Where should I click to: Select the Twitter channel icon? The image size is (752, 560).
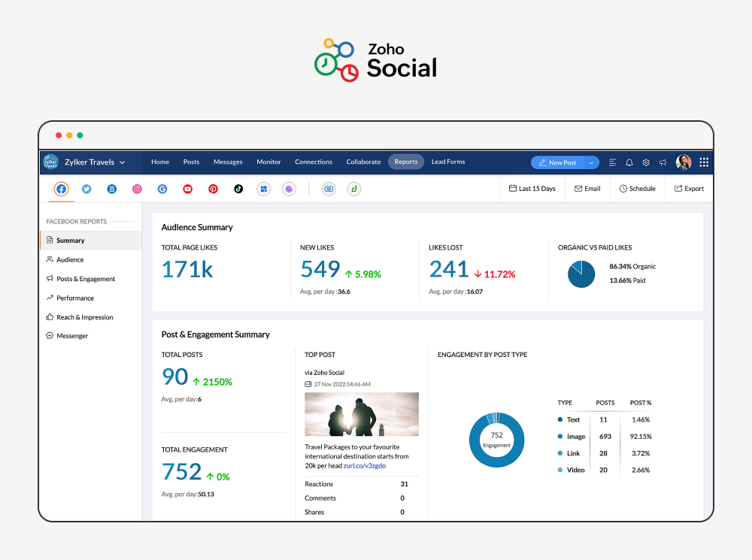pyautogui.click(x=86, y=189)
